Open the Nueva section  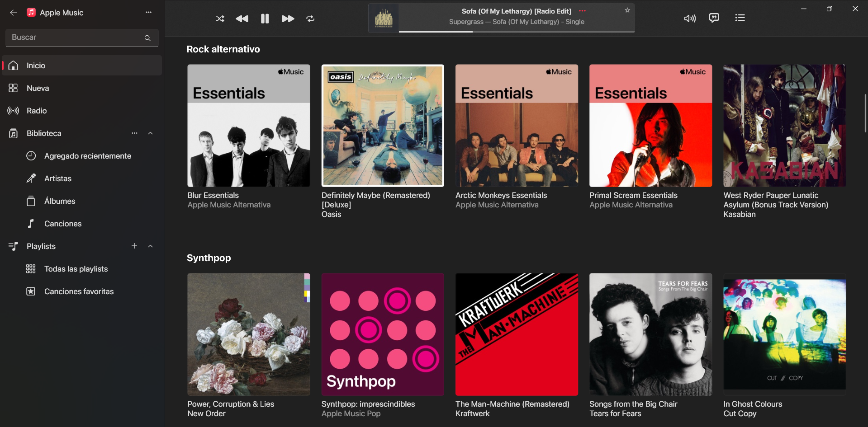pyautogui.click(x=82, y=88)
